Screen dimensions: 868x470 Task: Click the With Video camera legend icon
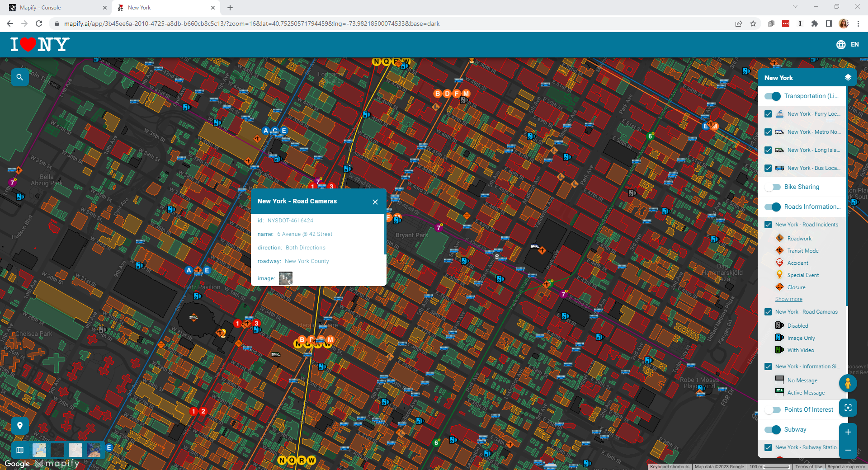779,350
